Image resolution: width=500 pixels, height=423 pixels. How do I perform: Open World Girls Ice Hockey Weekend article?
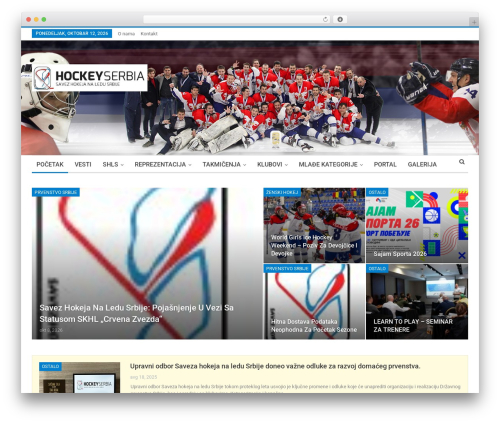click(314, 245)
